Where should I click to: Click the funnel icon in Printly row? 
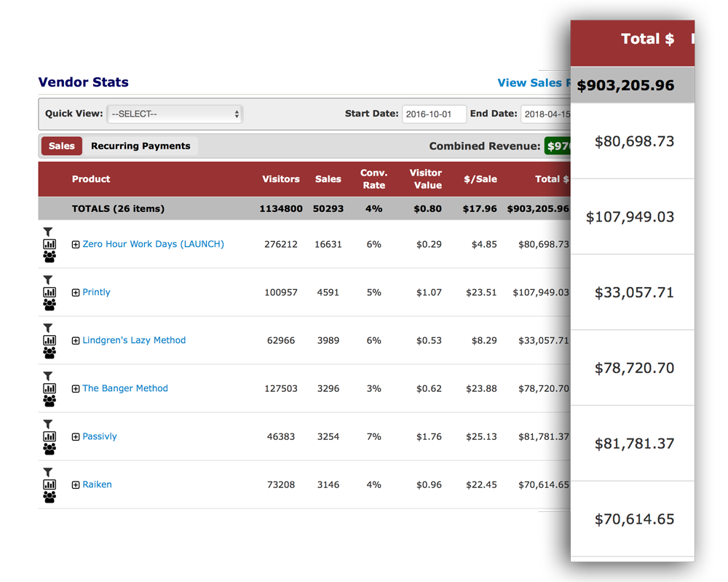coord(48,280)
